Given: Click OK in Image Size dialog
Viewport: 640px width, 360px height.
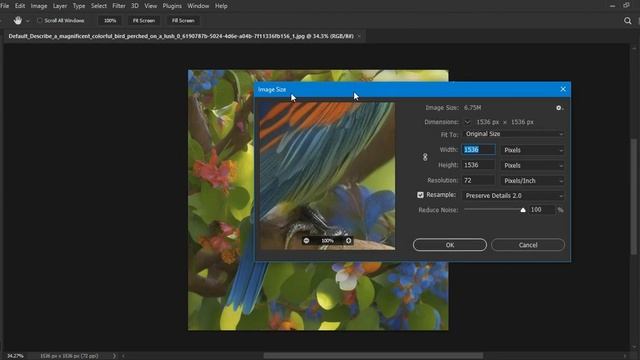Looking at the screenshot, I should coord(450,245).
